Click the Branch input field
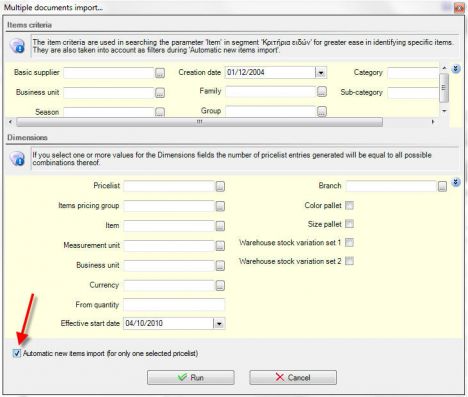The width and height of the screenshot is (468, 397). (x=391, y=186)
